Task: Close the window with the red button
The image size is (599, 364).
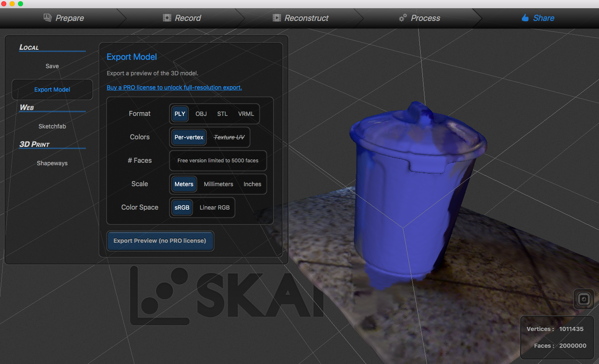Action: point(4,4)
